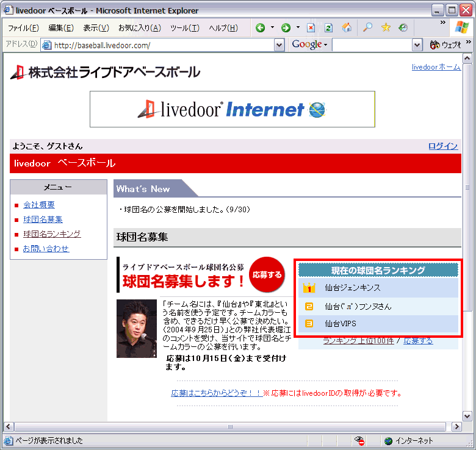Refresh the page with toolbar icon
Viewport: 476px width, 450px height.
pos(328,28)
